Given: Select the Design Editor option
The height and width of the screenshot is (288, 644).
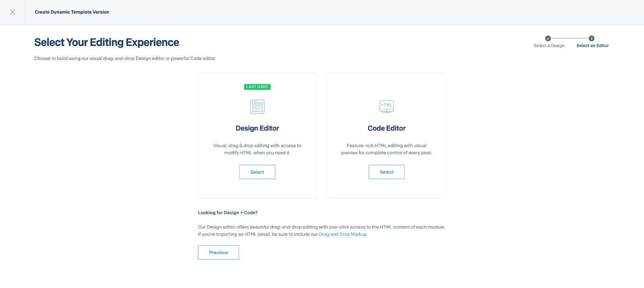Looking at the screenshot, I should pos(257,172).
